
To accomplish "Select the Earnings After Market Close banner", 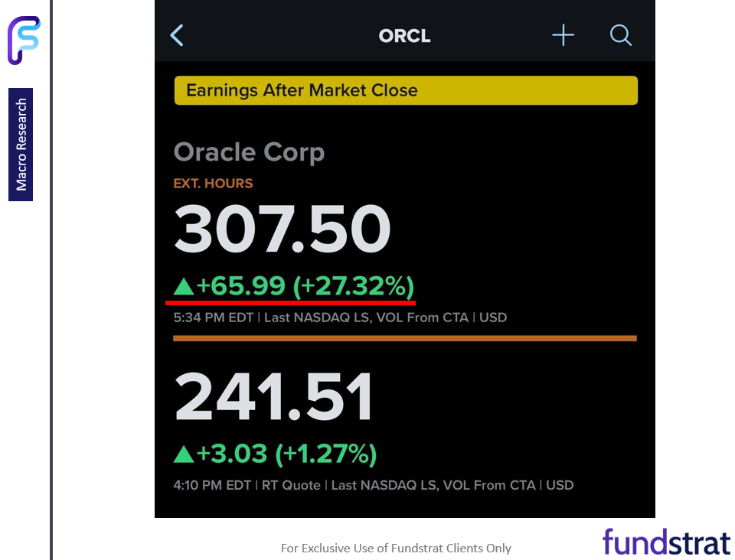I will pos(406,90).
